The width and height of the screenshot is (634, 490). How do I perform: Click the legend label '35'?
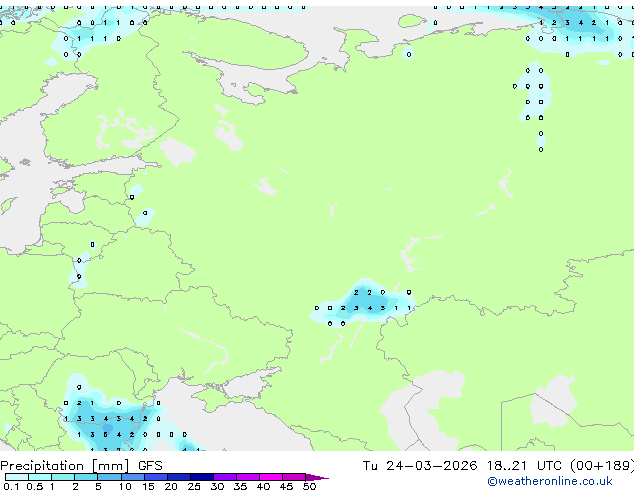[x=240, y=486]
